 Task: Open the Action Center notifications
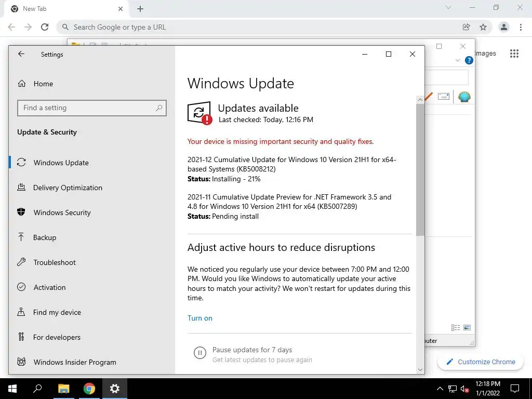(515, 389)
